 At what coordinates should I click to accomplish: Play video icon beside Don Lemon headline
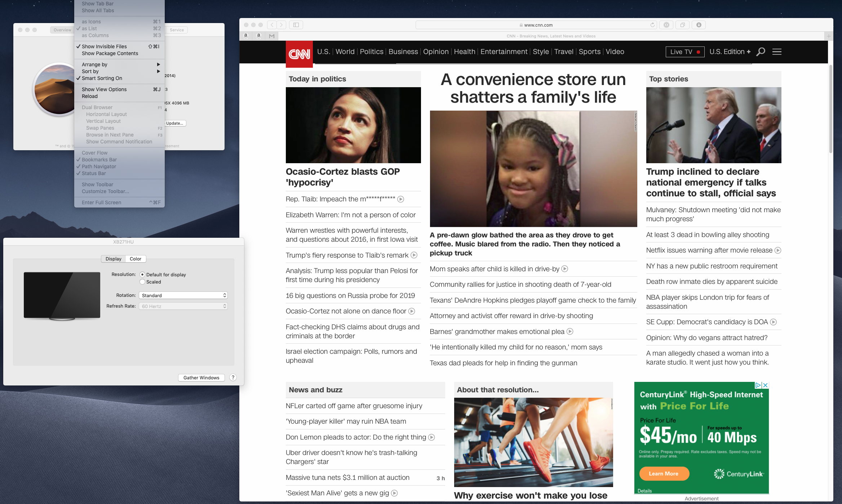click(x=431, y=437)
